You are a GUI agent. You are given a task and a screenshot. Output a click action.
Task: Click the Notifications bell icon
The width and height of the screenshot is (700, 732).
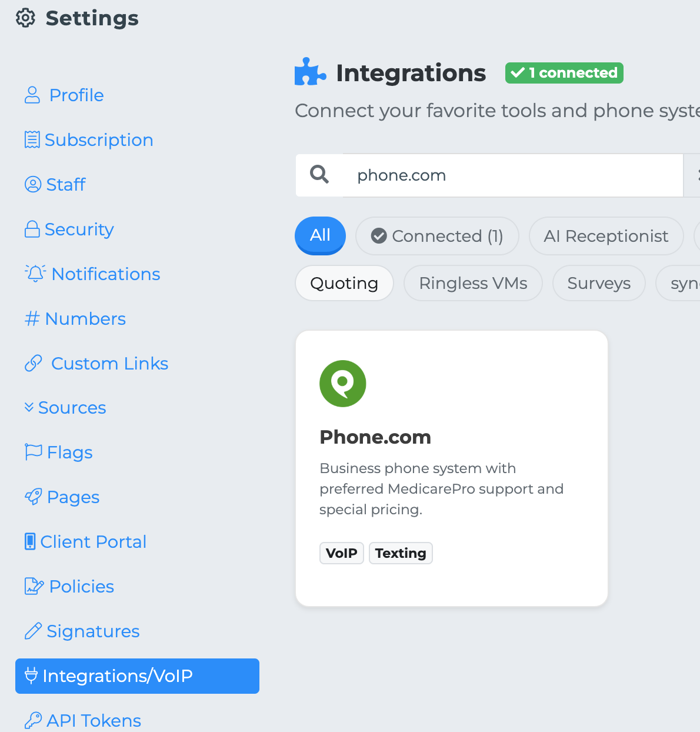pyautogui.click(x=35, y=274)
